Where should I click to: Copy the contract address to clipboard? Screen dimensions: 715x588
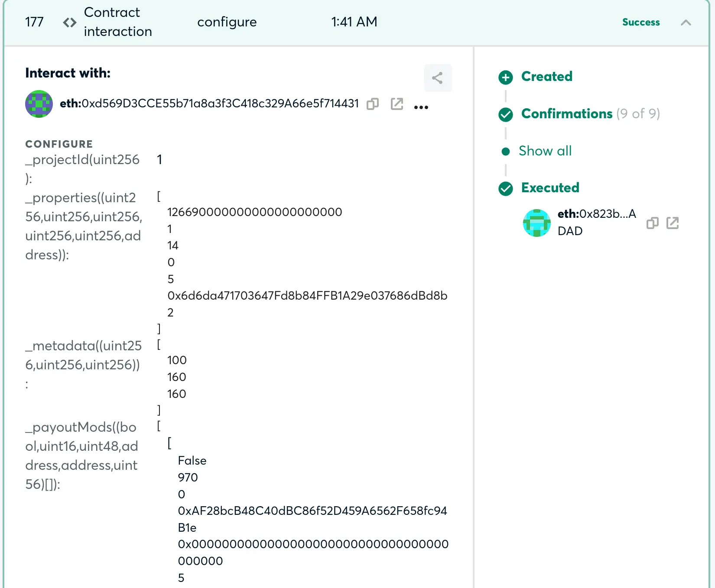[372, 104]
